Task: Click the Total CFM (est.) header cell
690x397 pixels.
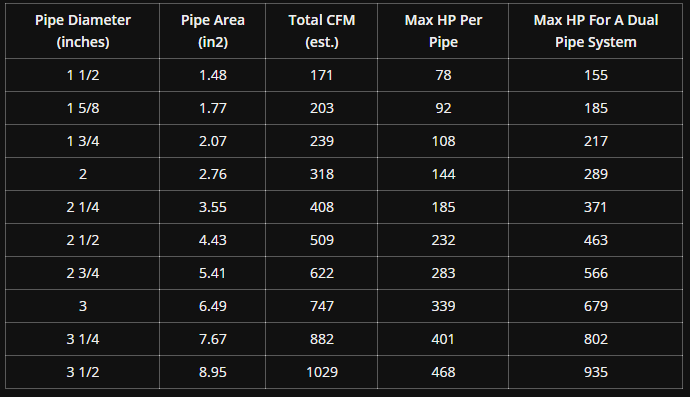Action: pyautogui.click(x=322, y=31)
